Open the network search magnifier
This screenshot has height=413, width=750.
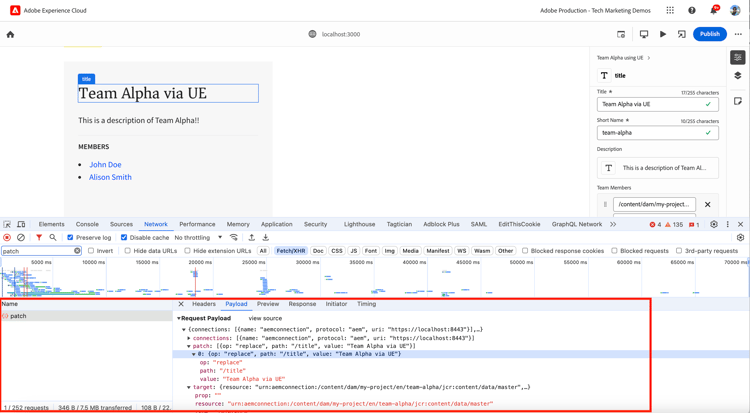click(53, 237)
